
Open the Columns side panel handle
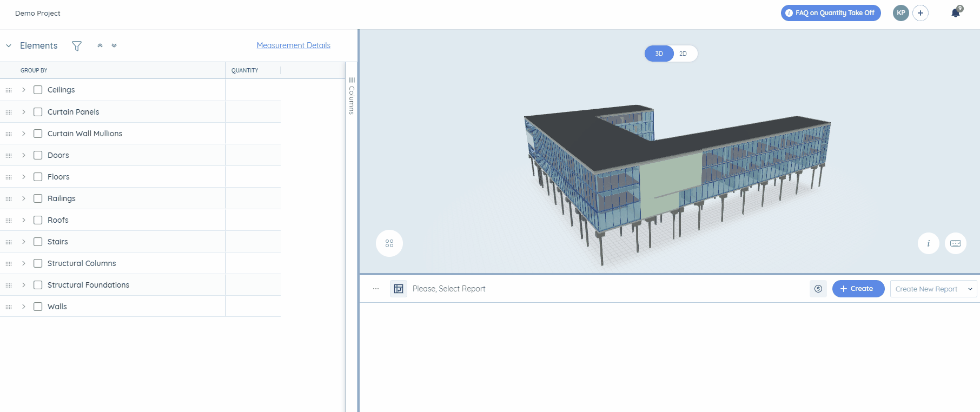point(352,96)
